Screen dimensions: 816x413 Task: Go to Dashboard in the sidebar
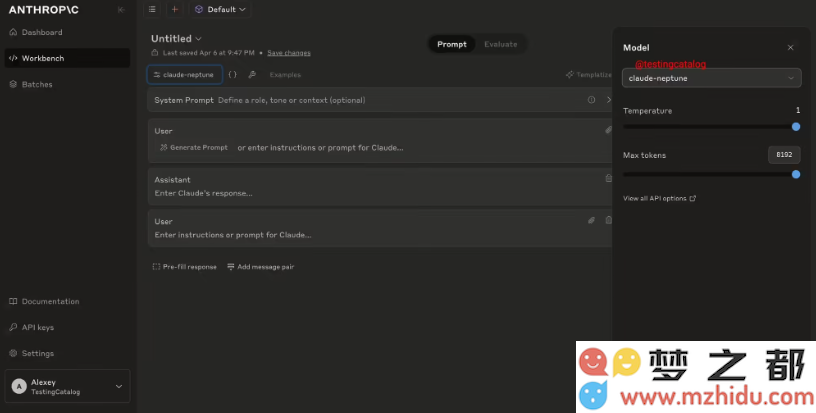pyautogui.click(x=67, y=32)
